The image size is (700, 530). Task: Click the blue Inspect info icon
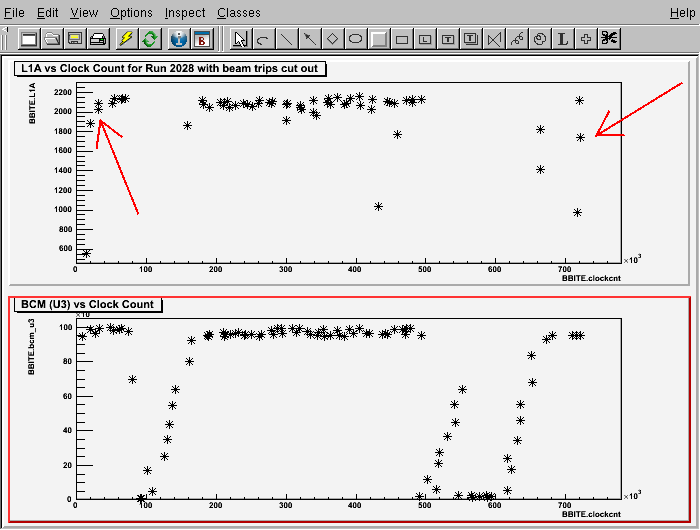[179, 39]
